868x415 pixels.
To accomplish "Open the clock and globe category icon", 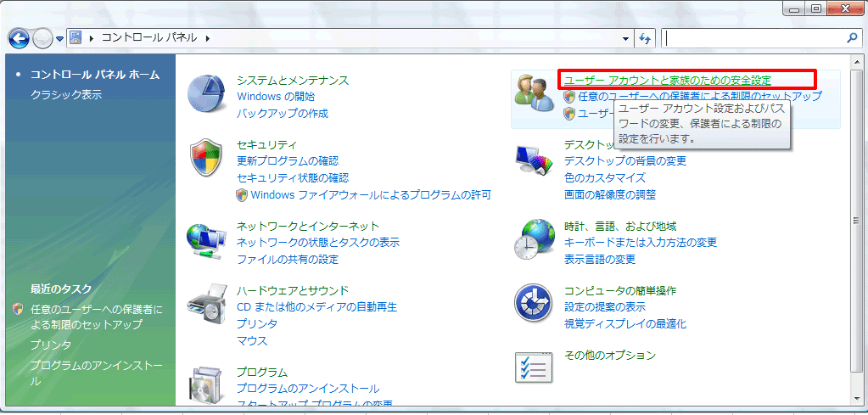I will click(535, 239).
